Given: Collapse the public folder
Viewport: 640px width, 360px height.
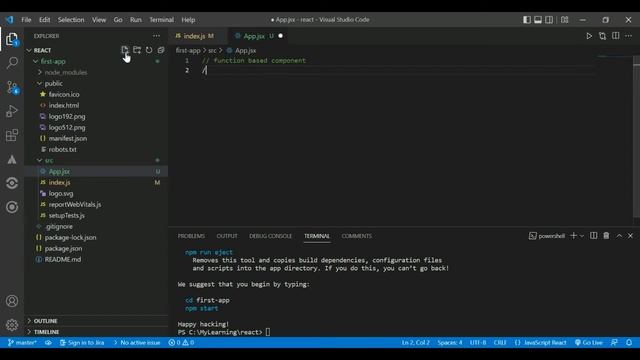Looking at the screenshot, I should [40, 83].
